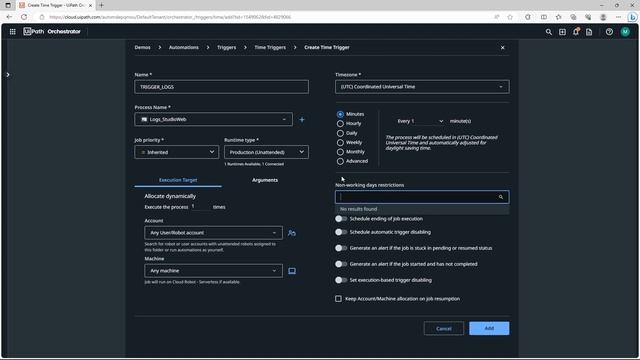The height and width of the screenshot is (360, 640).
Task: Enable alert for job started not completed
Action: point(341,264)
